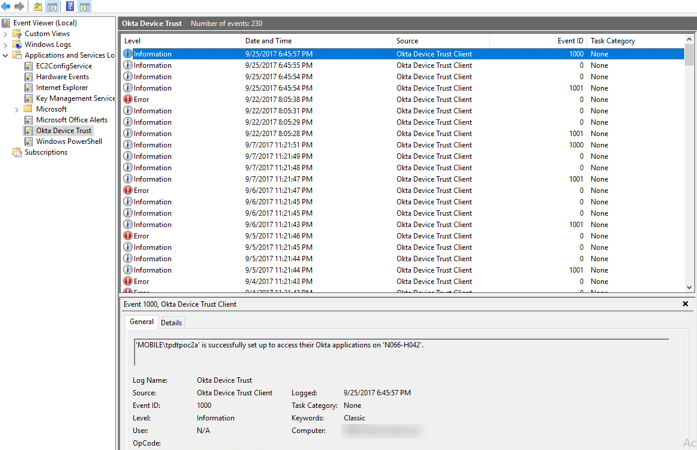This screenshot has width=697, height=450.
Task: Select the General tab
Action: (x=142, y=322)
